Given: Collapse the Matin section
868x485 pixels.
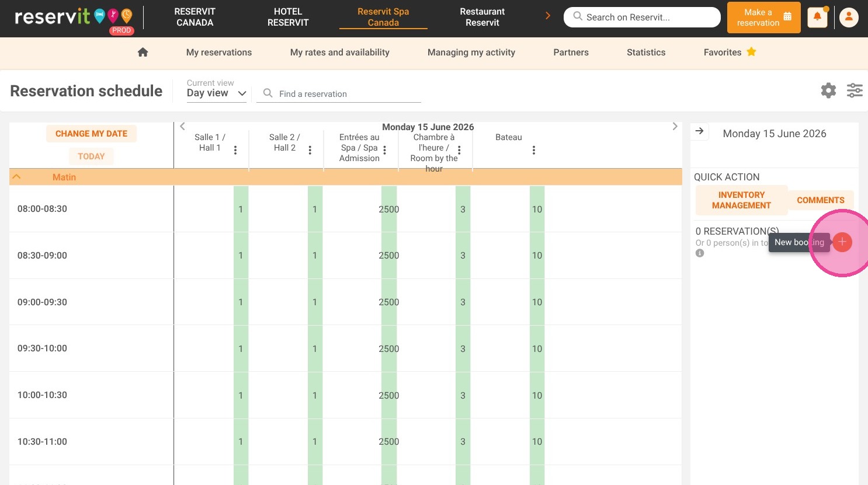Looking at the screenshot, I should point(16,176).
